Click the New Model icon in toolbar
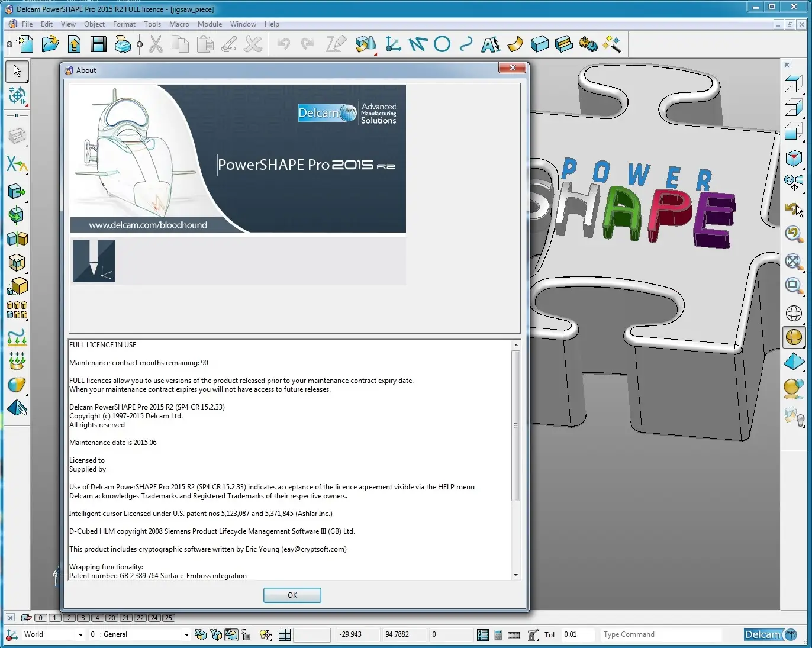The image size is (812, 648). click(x=25, y=44)
